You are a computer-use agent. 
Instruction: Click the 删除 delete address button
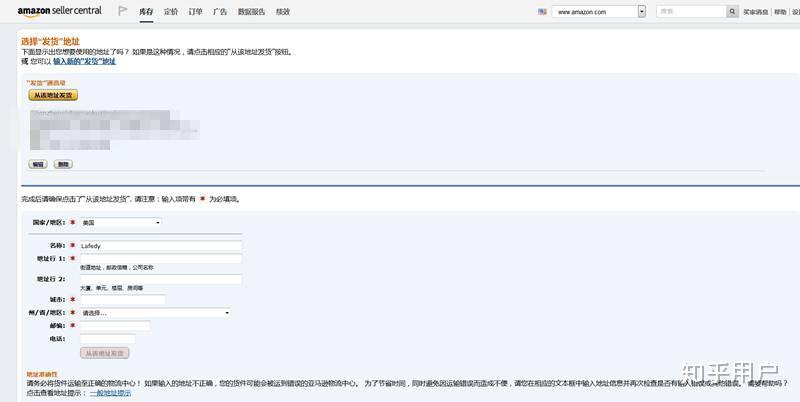pyautogui.click(x=63, y=164)
